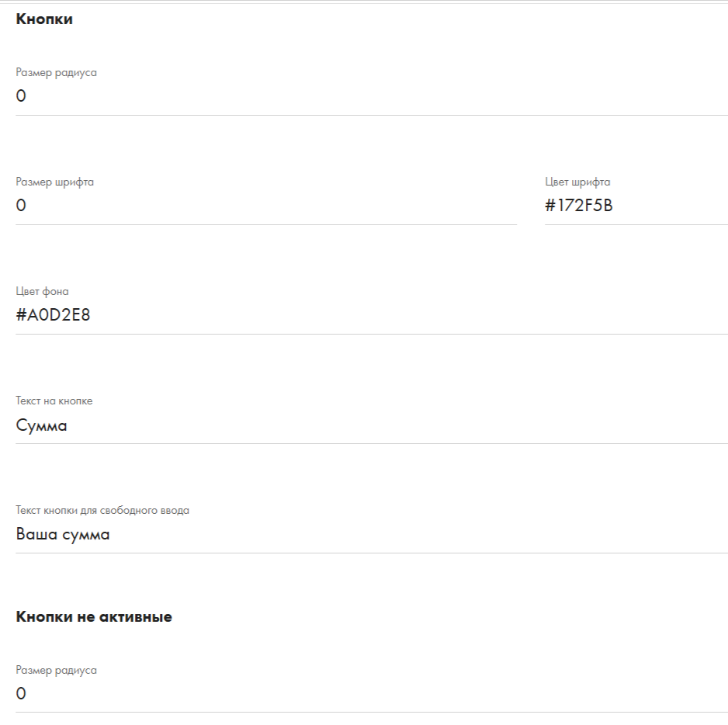Click the Кнопки не активные heading

[x=94, y=617]
